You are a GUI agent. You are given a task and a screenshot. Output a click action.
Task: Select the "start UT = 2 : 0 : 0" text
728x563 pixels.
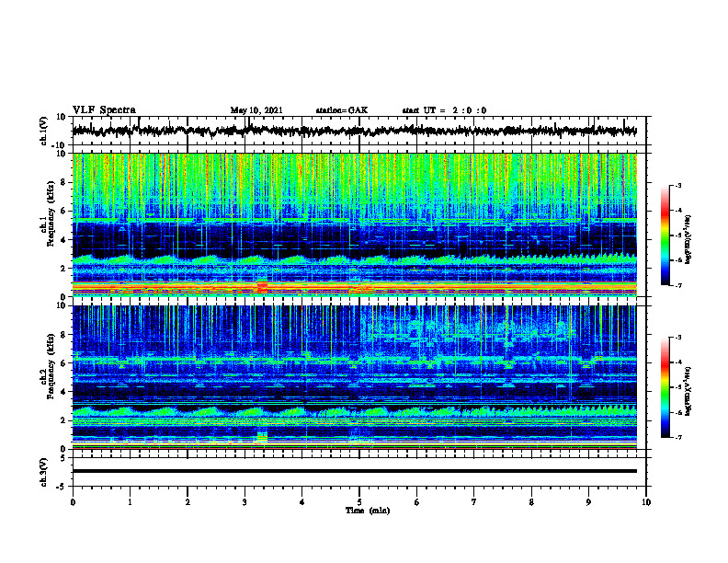pyautogui.click(x=444, y=110)
